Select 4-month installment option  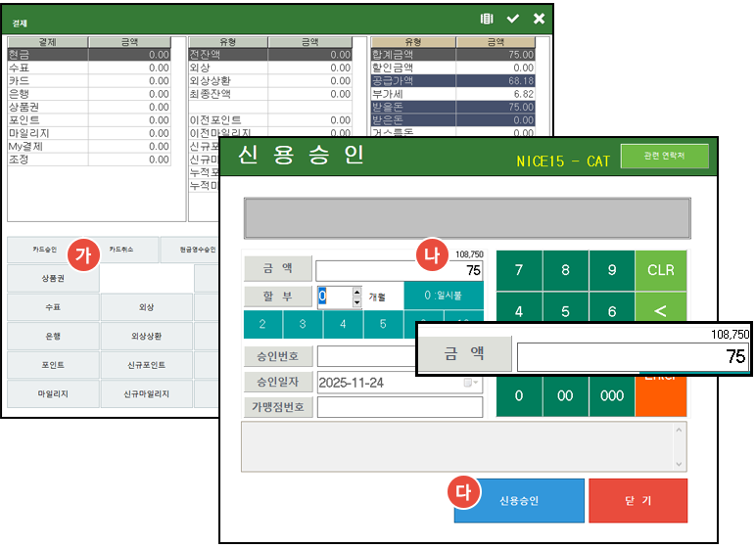coord(343,324)
